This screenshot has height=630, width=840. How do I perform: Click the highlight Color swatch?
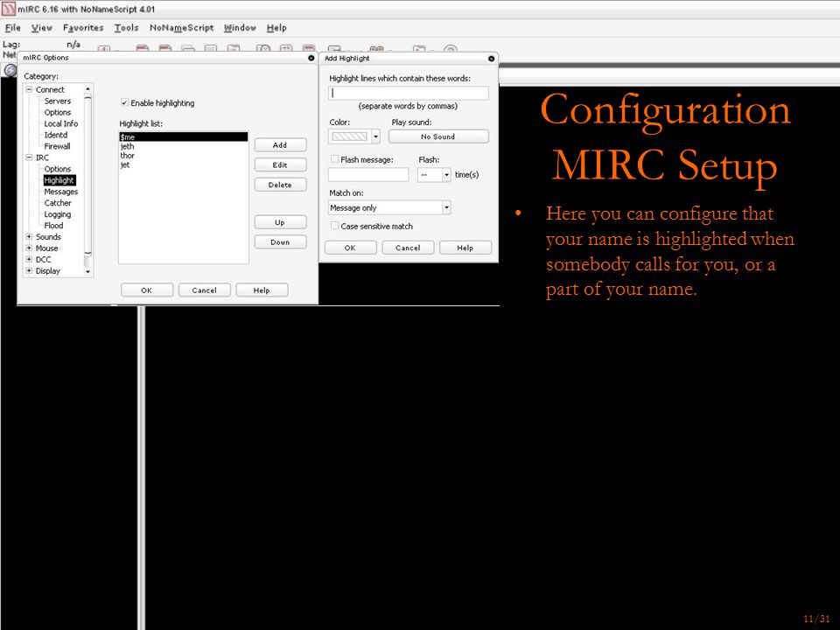(350, 136)
